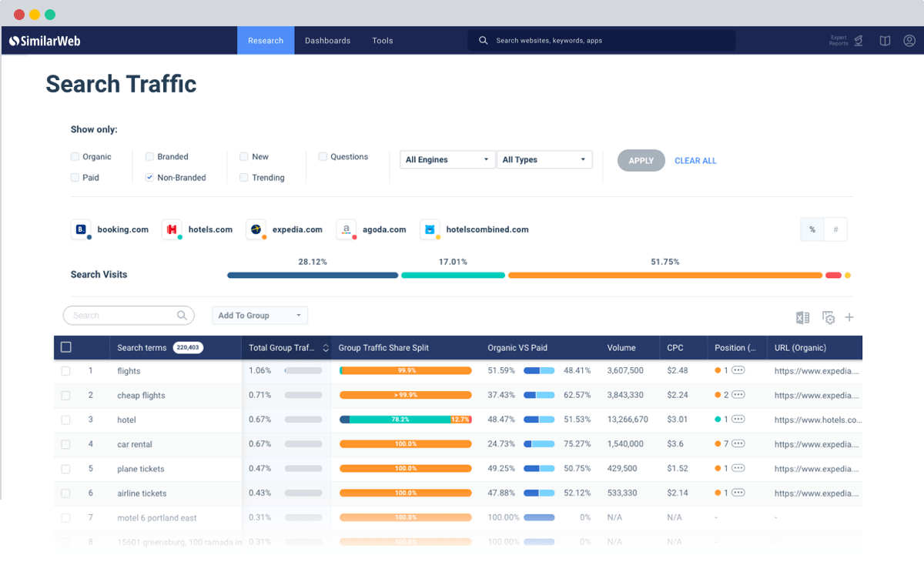Switch to the Tools tab
This screenshot has width=924, height=562.
pyautogui.click(x=383, y=41)
